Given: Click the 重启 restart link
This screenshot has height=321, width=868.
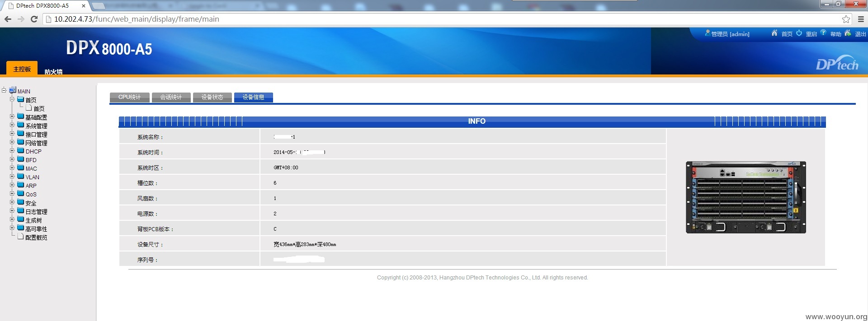Looking at the screenshot, I should coord(811,34).
